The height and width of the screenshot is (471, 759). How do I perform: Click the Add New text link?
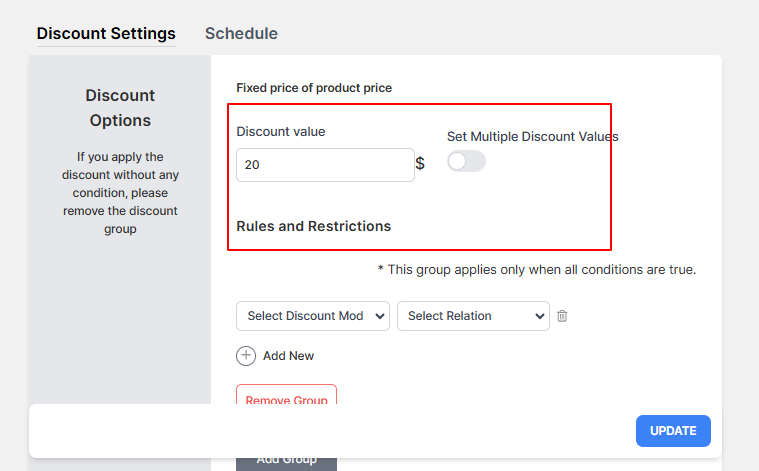[288, 356]
